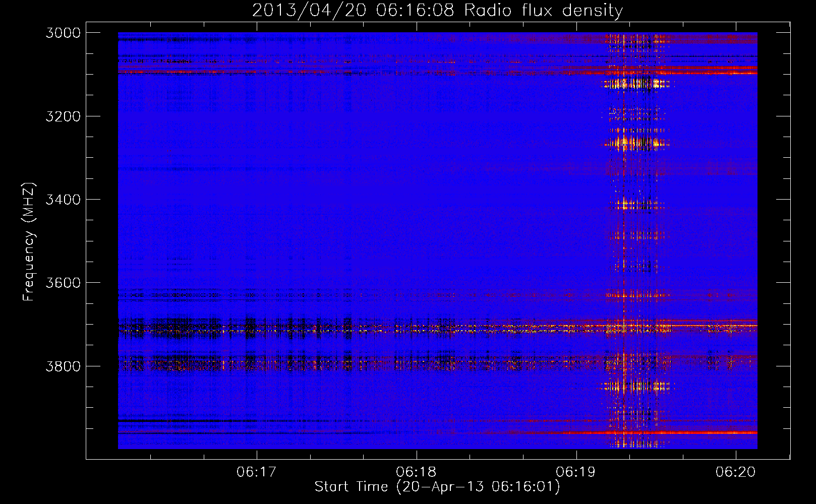Click the 06:17 time tick label

tap(257, 472)
